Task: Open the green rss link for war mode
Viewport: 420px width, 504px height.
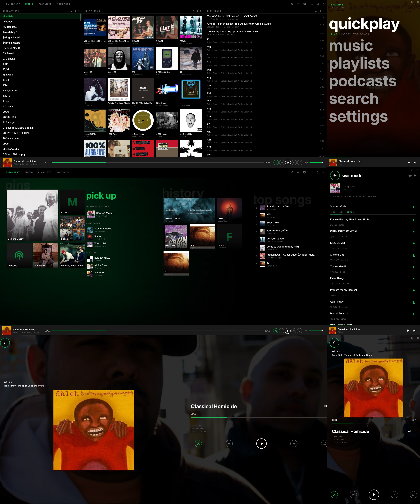Action: click(344, 190)
